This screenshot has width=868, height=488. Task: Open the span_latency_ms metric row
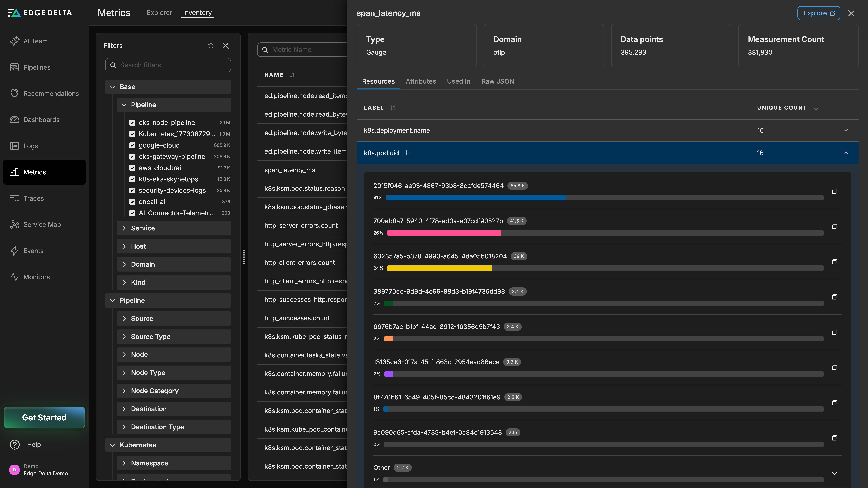pyautogui.click(x=302, y=170)
